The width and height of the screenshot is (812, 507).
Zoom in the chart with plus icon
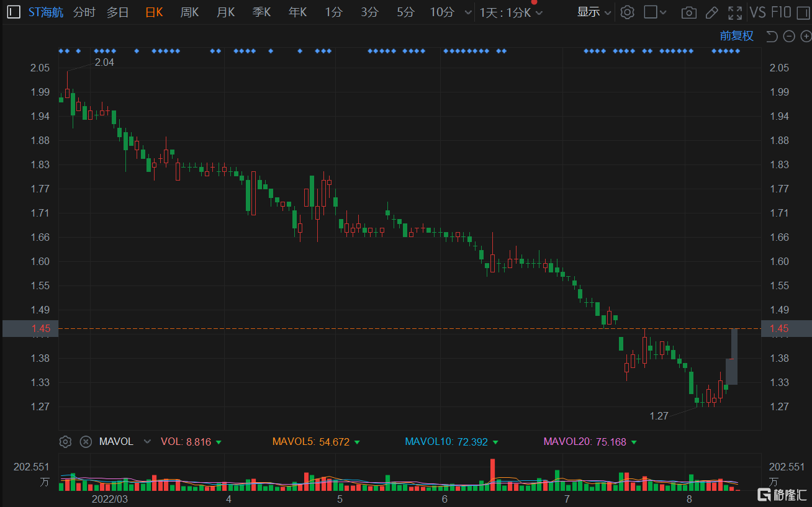pos(806,36)
